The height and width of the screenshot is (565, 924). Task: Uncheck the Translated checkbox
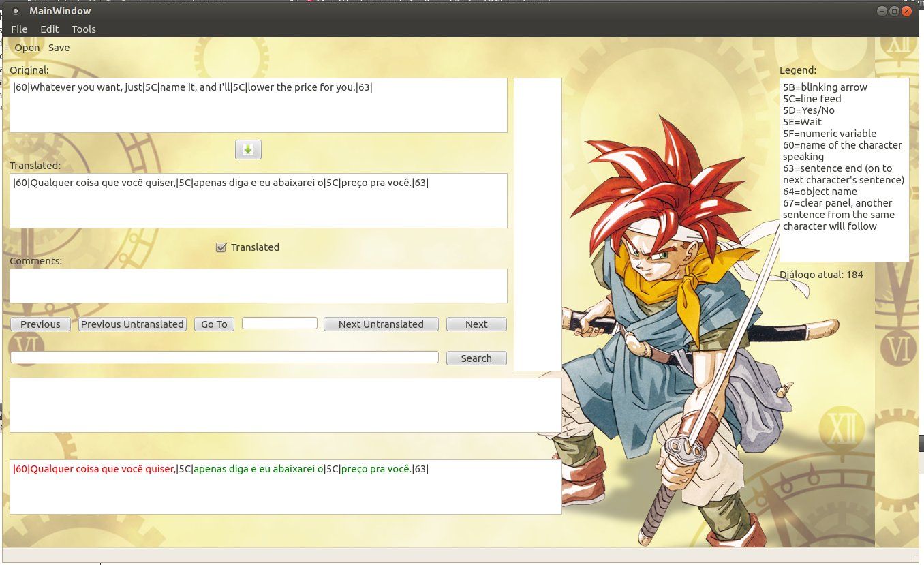(221, 247)
